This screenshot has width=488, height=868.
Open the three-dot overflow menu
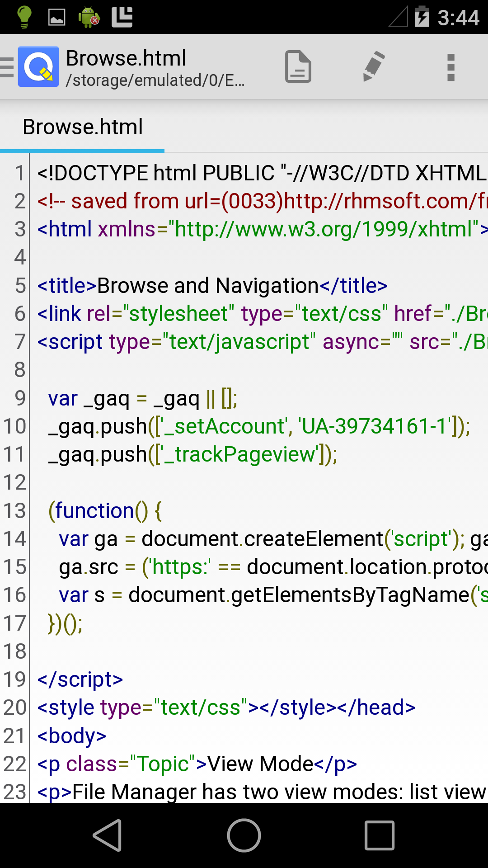coord(450,67)
